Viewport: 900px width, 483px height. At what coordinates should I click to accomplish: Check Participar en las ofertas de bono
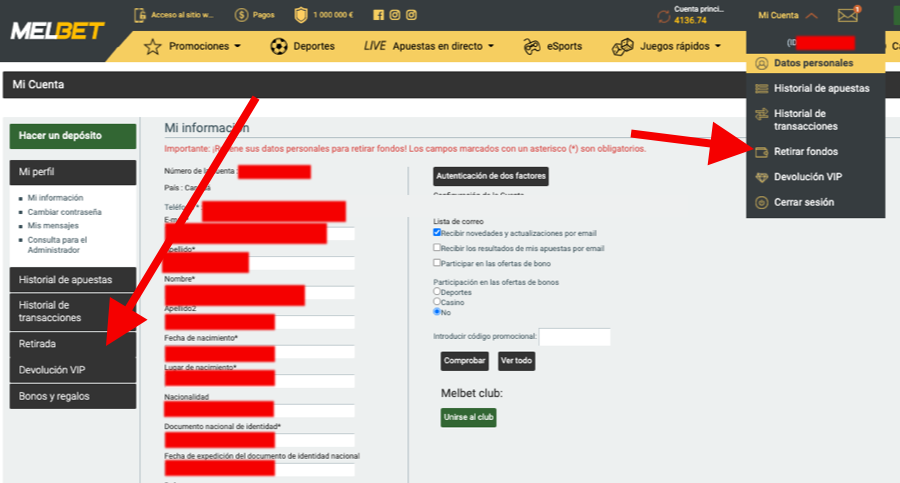[x=437, y=262]
